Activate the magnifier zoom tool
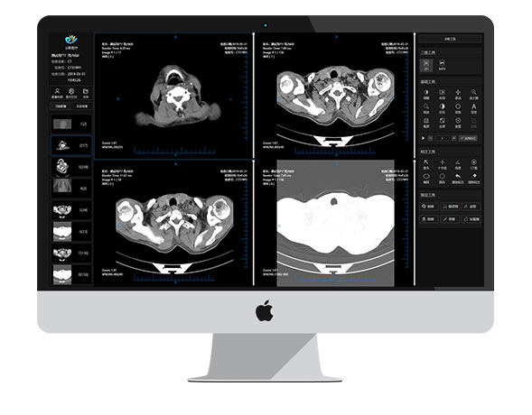The image size is (532, 415). pos(473,94)
